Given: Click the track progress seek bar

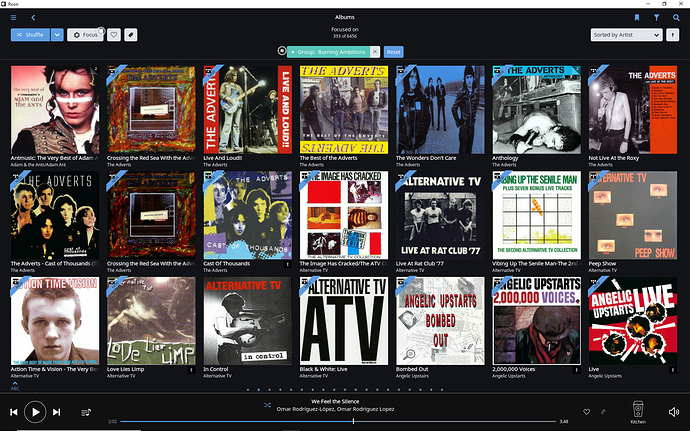Looking at the screenshot, I should [338, 421].
